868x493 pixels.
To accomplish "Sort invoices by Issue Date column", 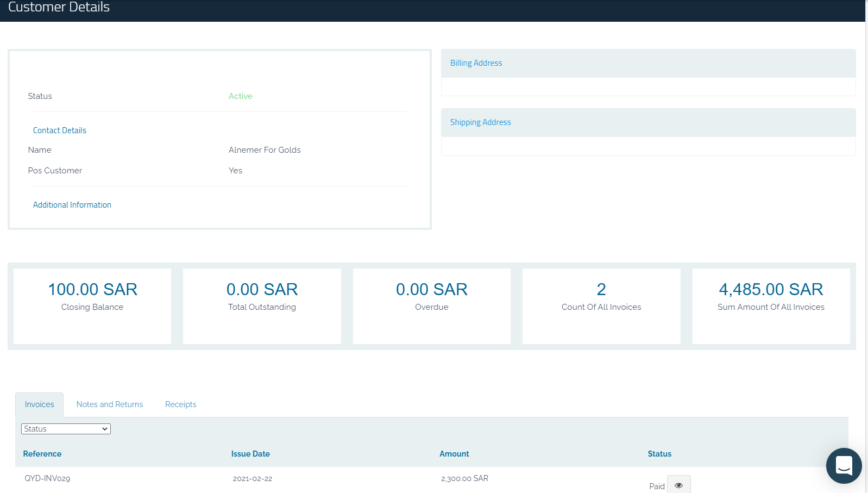I will pyautogui.click(x=250, y=454).
